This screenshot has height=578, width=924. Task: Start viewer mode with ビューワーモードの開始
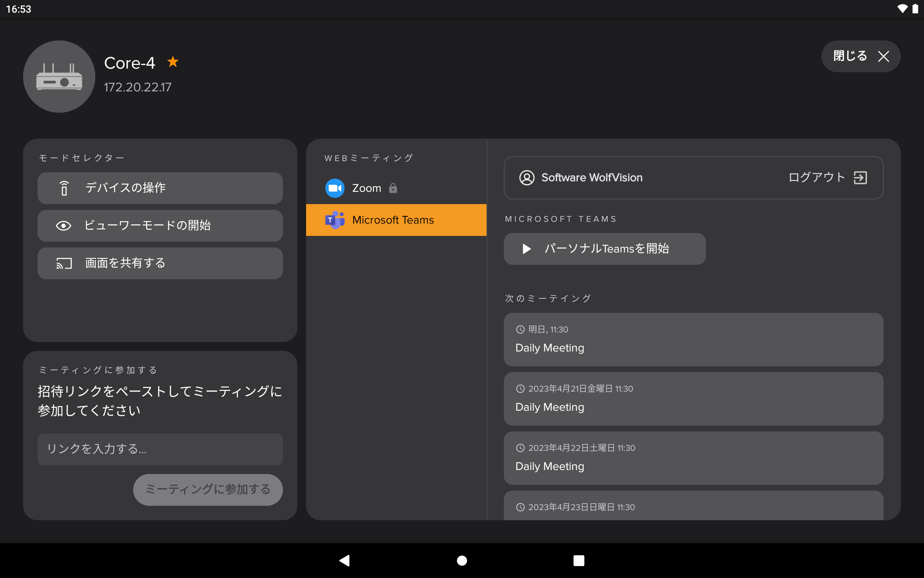pyautogui.click(x=160, y=225)
